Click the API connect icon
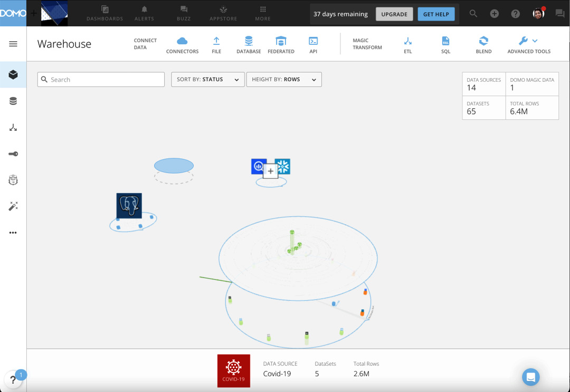This screenshot has height=392, width=570. (313, 45)
